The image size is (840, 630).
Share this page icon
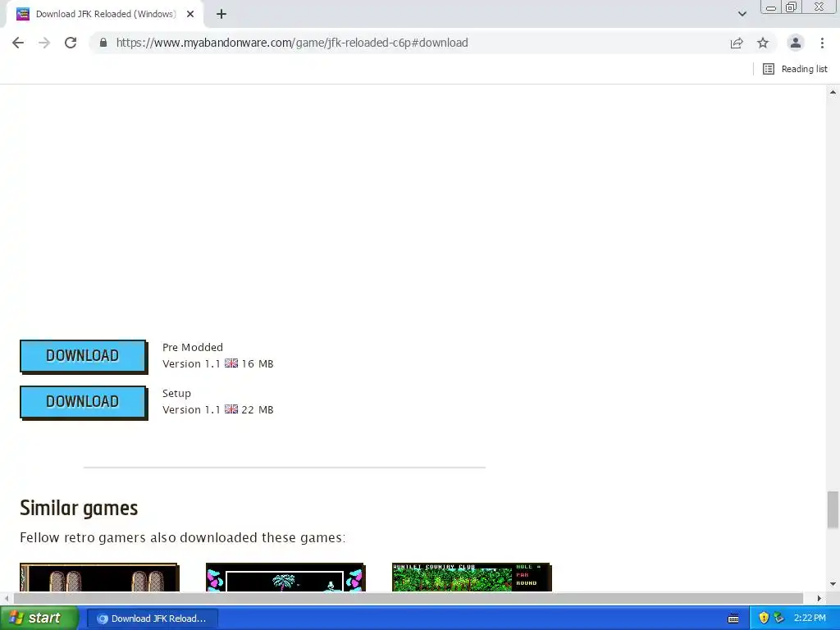pos(737,43)
